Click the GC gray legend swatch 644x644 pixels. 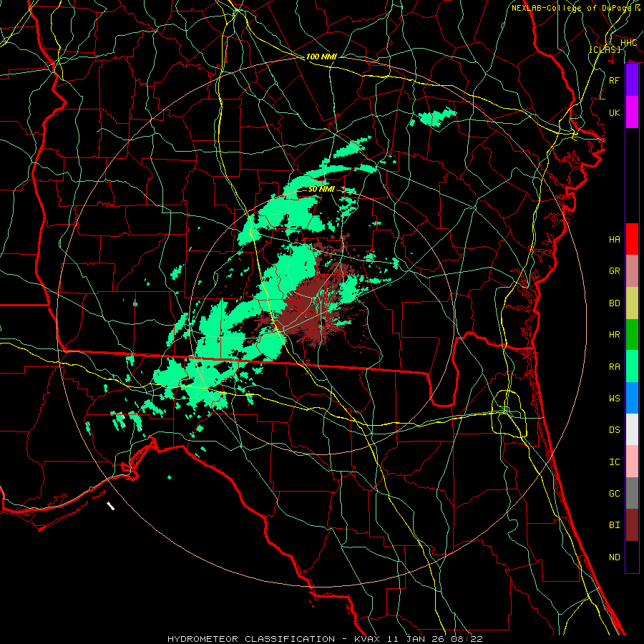(632, 493)
